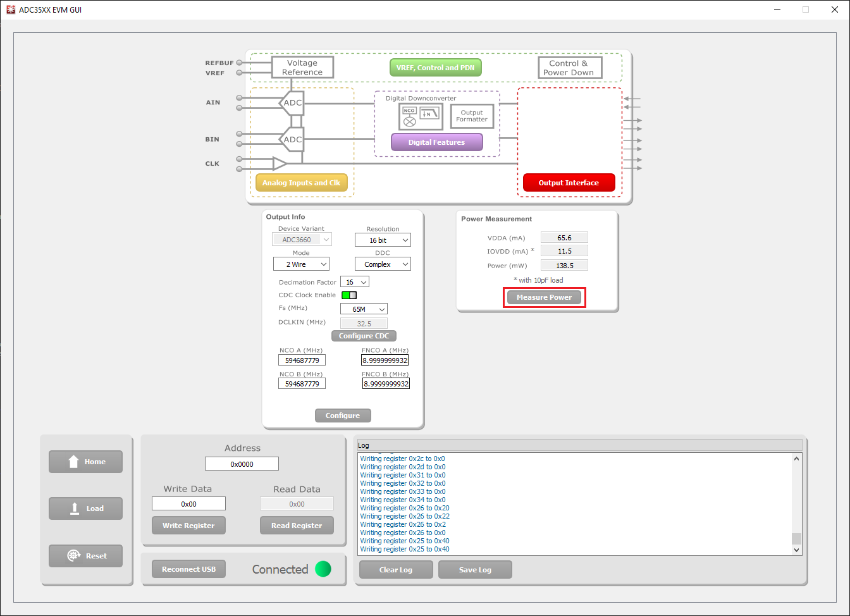Screen dimensions: 850x616
Task: Click the Voltage Reference block
Action: pos(302,68)
